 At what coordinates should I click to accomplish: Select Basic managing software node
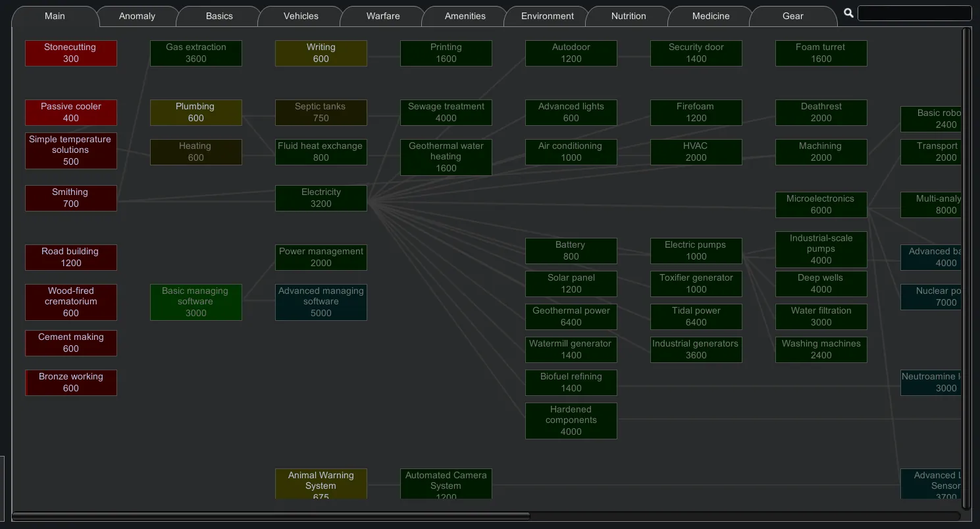coord(196,302)
